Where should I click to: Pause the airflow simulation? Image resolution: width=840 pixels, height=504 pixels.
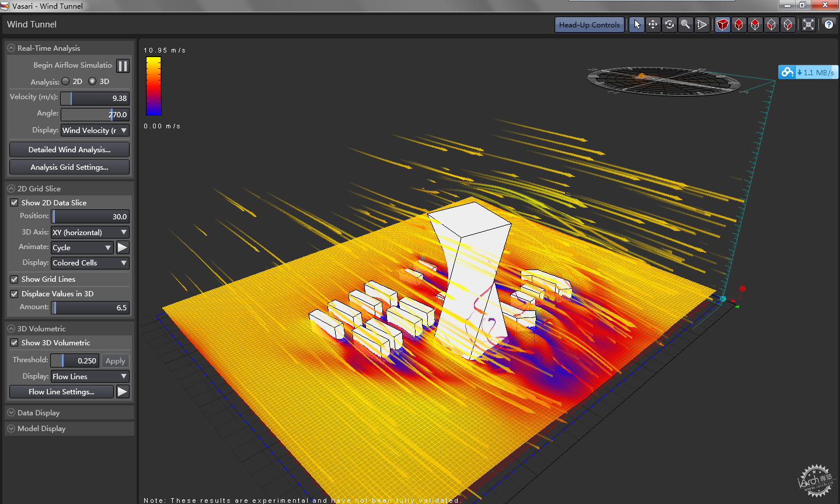[123, 66]
